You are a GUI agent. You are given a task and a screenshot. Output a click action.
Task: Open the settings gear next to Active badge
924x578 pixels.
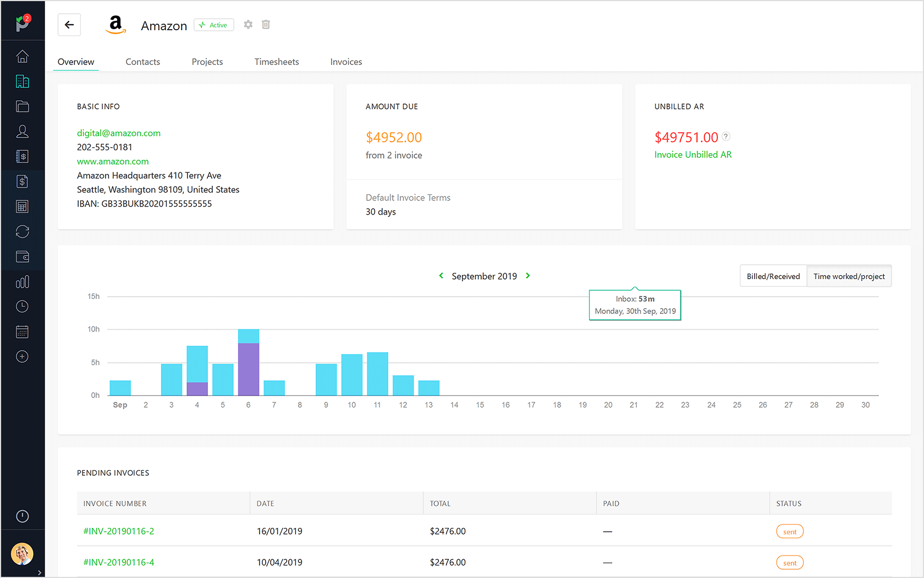coord(248,24)
